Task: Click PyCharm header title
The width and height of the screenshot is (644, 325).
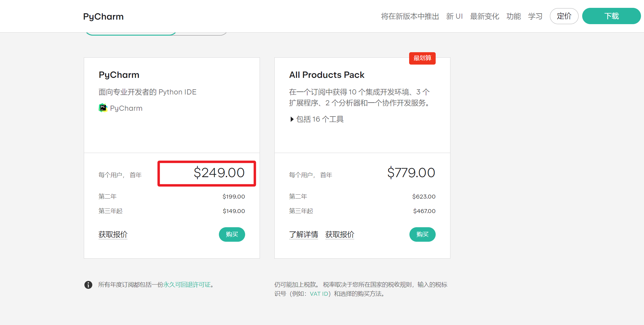Action: point(103,16)
